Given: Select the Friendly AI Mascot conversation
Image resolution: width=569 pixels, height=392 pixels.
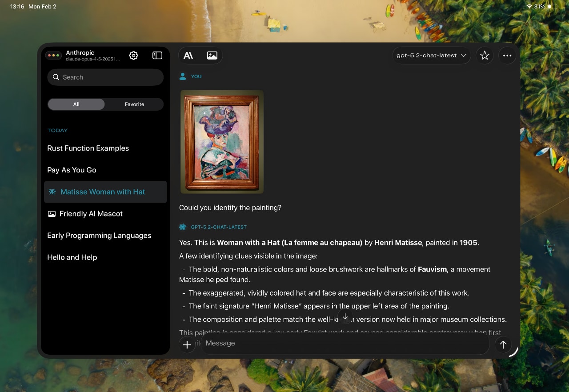Looking at the screenshot, I should click(x=91, y=214).
